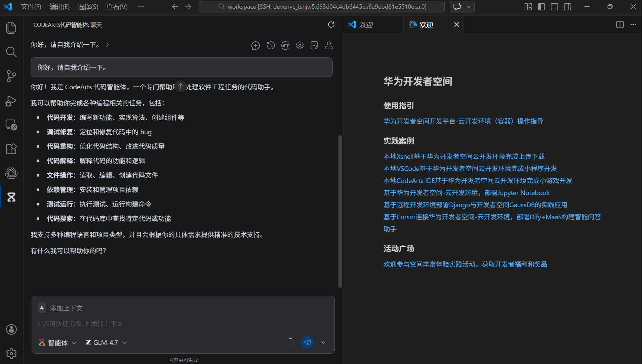Expand the GLM-4.7 model dropdown
The image size is (642, 364).
click(x=106, y=343)
